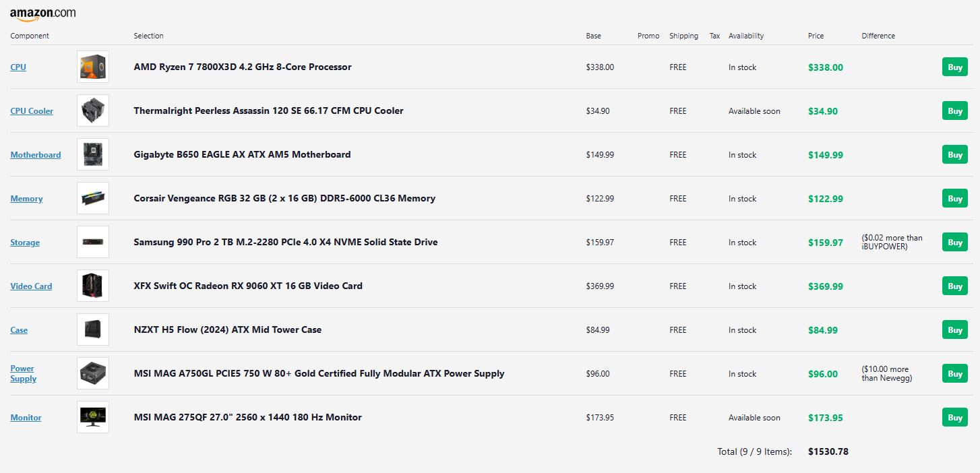The height and width of the screenshot is (473, 980).
Task: Click the NZXT H5 Flow case thumbnail
Action: [93, 330]
